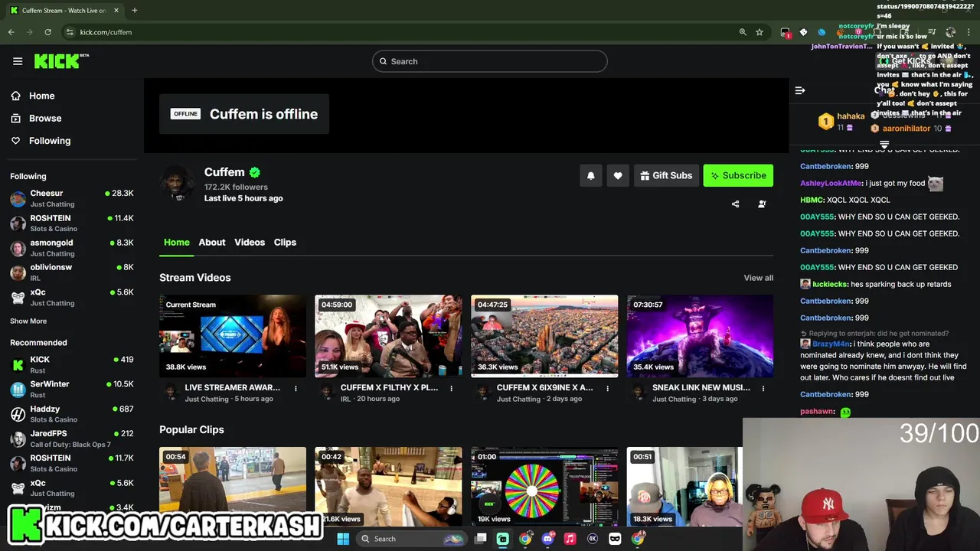Open the hamburger menu beside the Kick logo
Screen dimensions: 980x551
18,61
